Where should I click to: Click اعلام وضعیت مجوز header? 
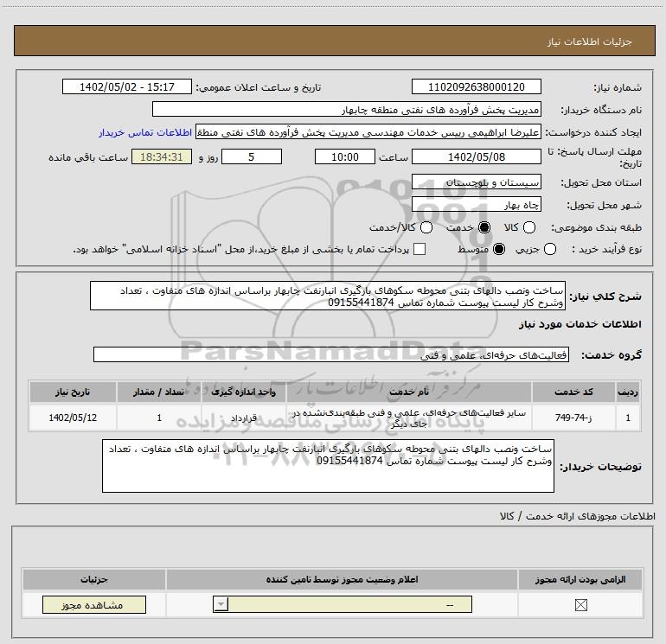tap(342, 579)
